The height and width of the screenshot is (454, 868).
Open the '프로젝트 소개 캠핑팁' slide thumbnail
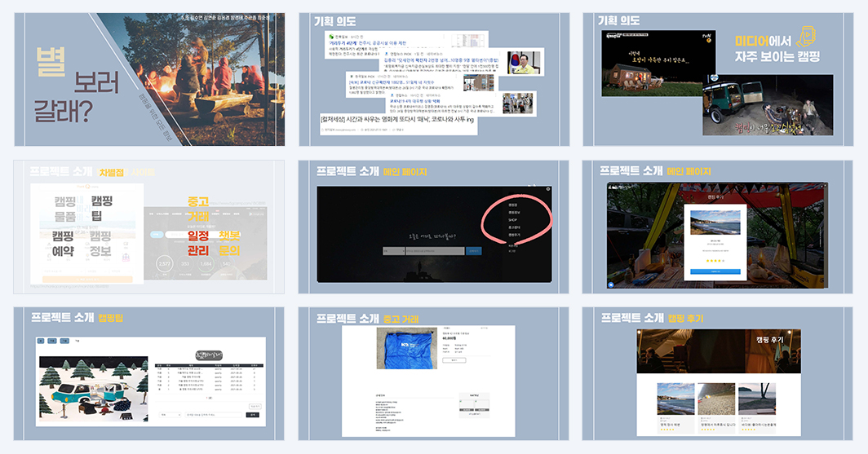[x=149, y=374]
